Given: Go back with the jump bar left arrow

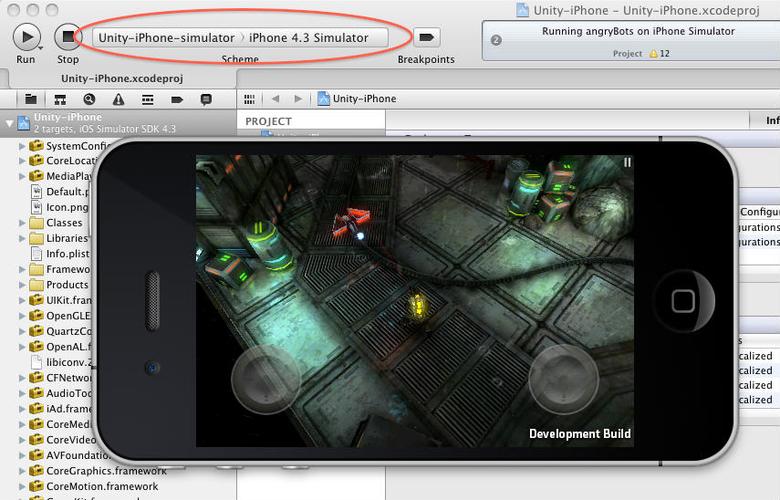Looking at the screenshot, I should (x=276, y=99).
